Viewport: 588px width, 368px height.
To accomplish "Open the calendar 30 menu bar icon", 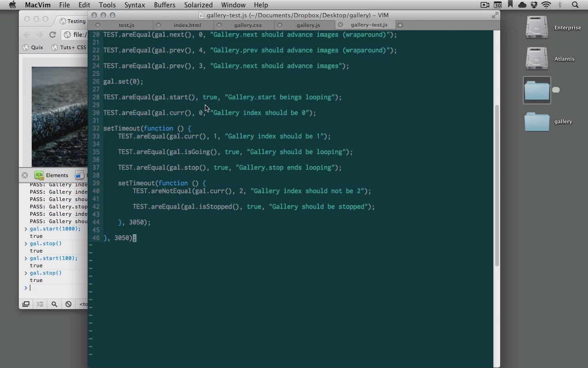I will [x=498, y=5].
